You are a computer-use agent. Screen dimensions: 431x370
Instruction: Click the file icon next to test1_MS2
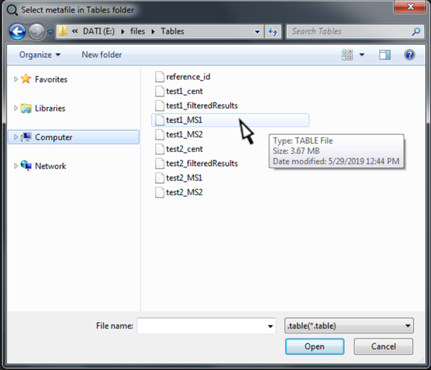tap(160, 134)
